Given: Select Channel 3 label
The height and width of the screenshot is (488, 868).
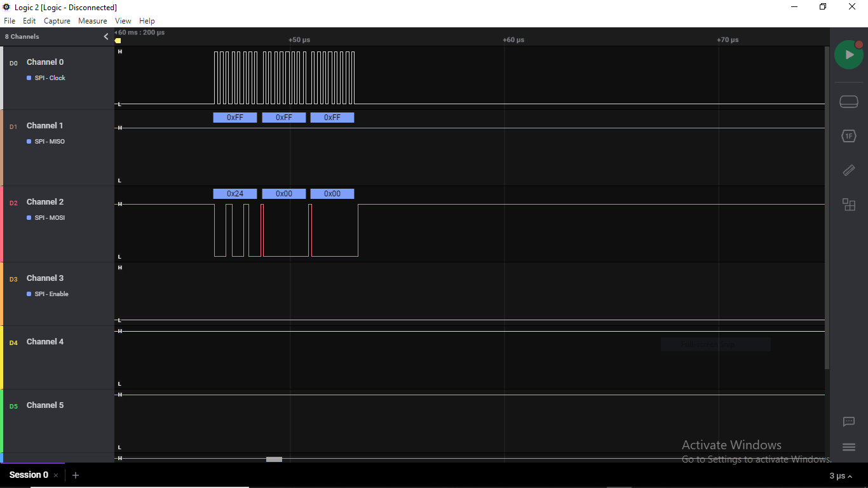Looking at the screenshot, I should click(45, 278).
